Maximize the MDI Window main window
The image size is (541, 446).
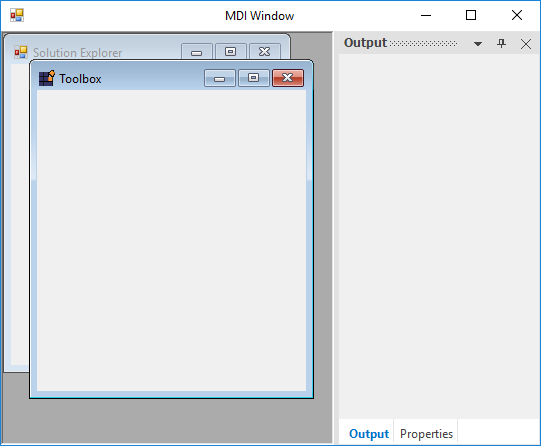pos(471,16)
